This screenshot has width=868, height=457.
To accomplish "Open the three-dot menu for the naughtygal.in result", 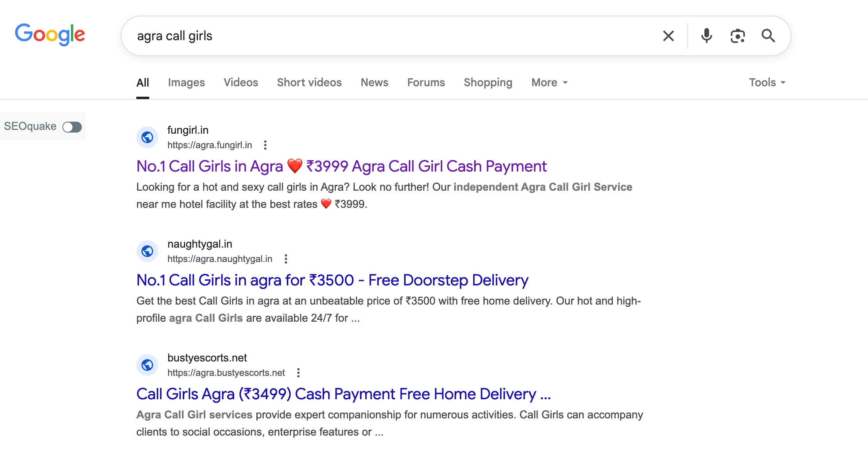I will tap(286, 259).
